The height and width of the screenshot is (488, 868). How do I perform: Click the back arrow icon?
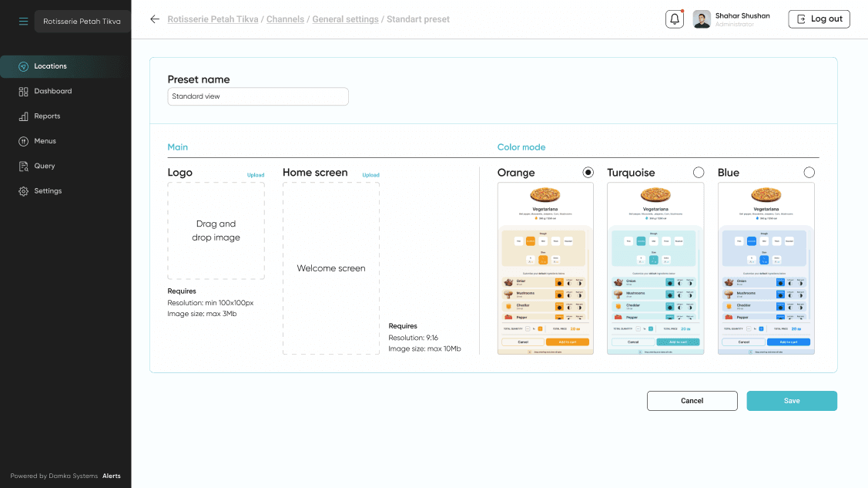[x=155, y=19]
